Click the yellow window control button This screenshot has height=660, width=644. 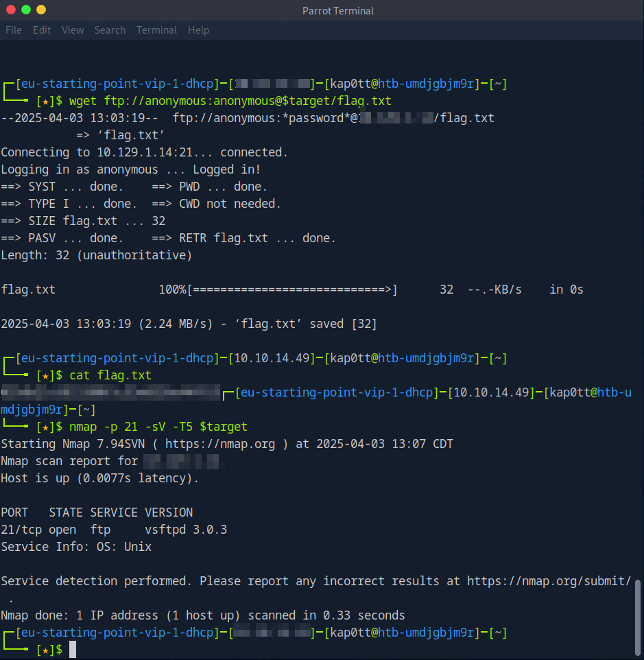point(41,10)
